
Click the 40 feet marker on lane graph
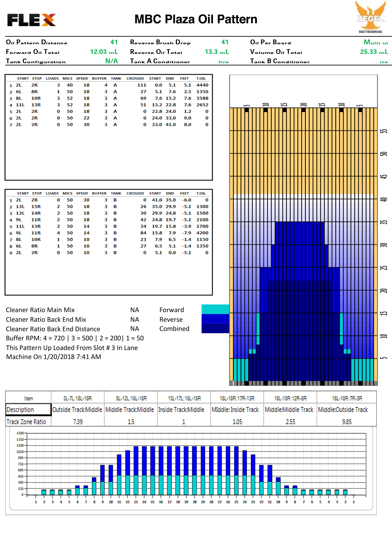383,199
